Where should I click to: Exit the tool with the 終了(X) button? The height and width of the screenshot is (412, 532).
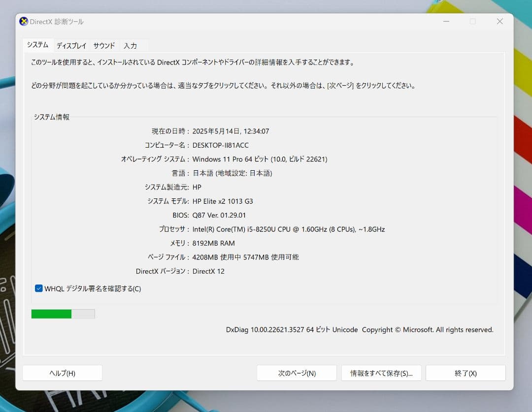click(465, 373)
